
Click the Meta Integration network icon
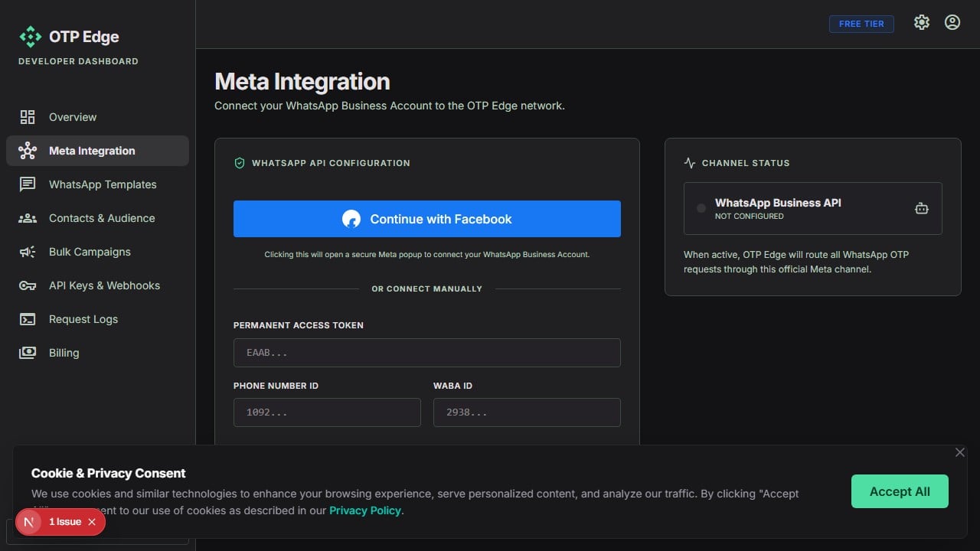pyautogui.click(x=28, y=151)
